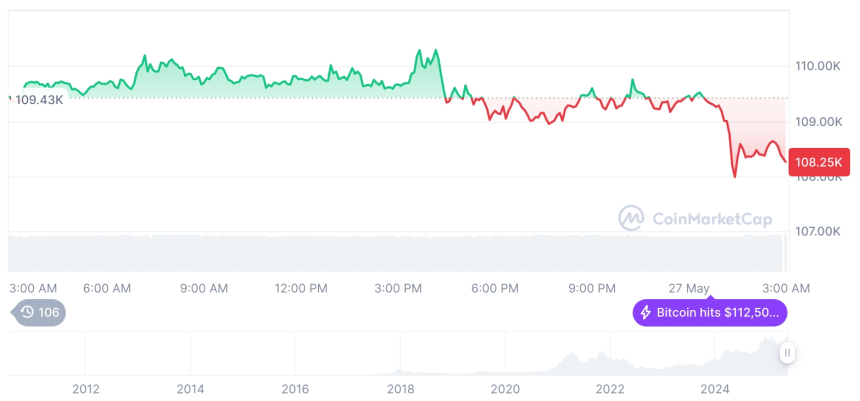Click the CoinMarketCap logo watermark icon
Viewport: 860px width, 401px height.
point(631,218)
